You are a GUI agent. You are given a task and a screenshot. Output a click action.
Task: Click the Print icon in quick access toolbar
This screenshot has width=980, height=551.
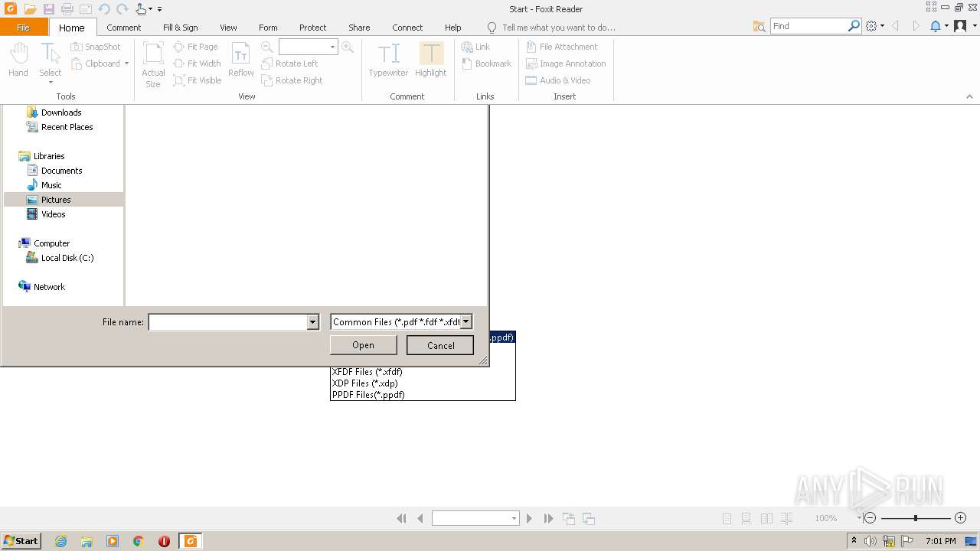click(67, 9)
